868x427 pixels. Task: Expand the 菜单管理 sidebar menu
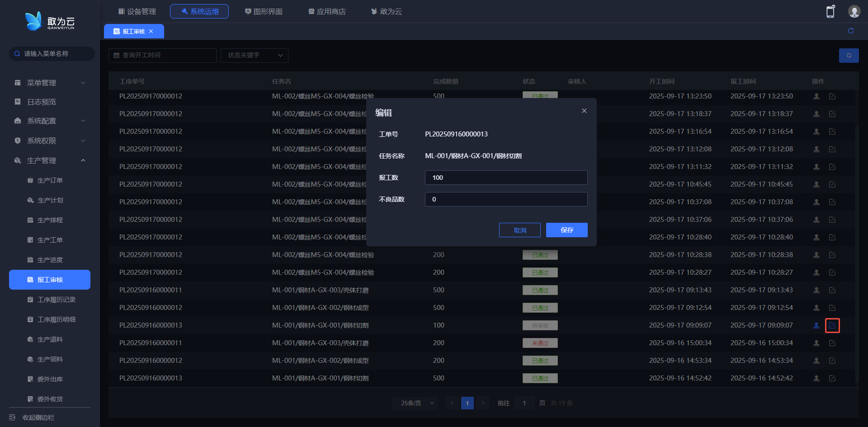50,83
